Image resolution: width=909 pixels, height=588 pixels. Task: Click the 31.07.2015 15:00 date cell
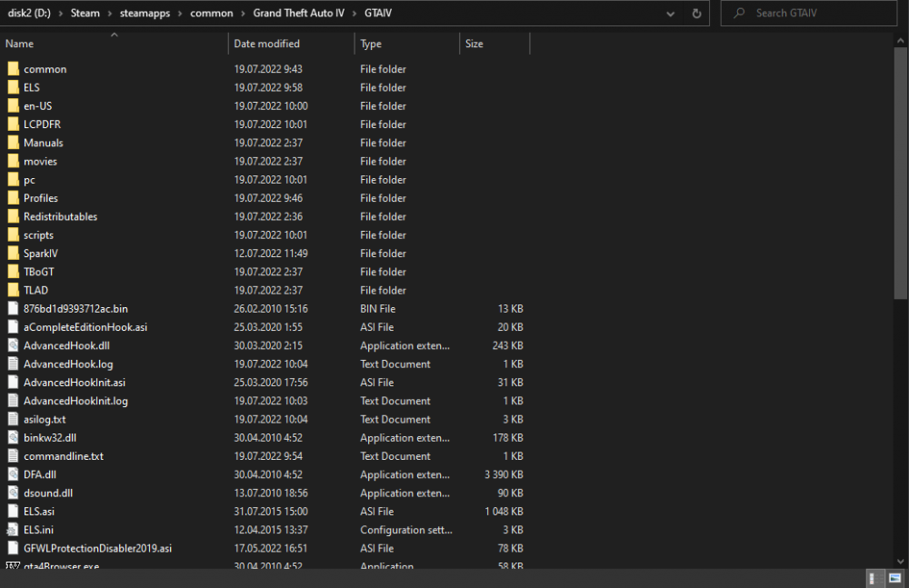271,512
